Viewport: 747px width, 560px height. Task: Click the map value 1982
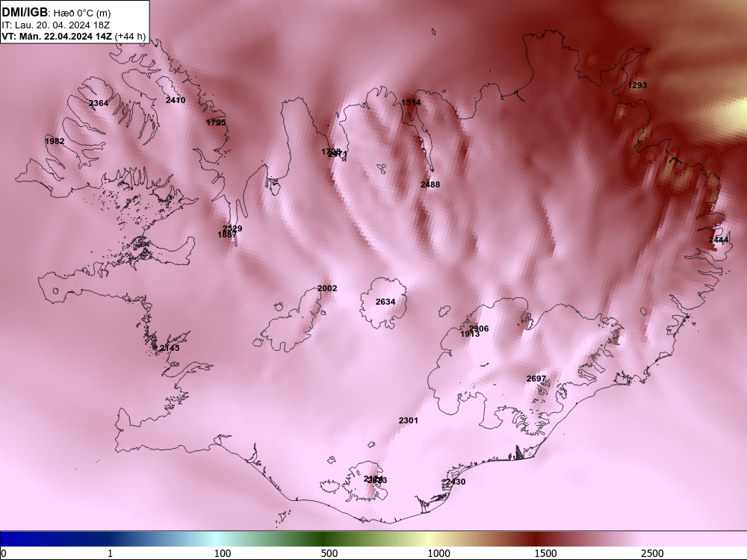(55, 141)
